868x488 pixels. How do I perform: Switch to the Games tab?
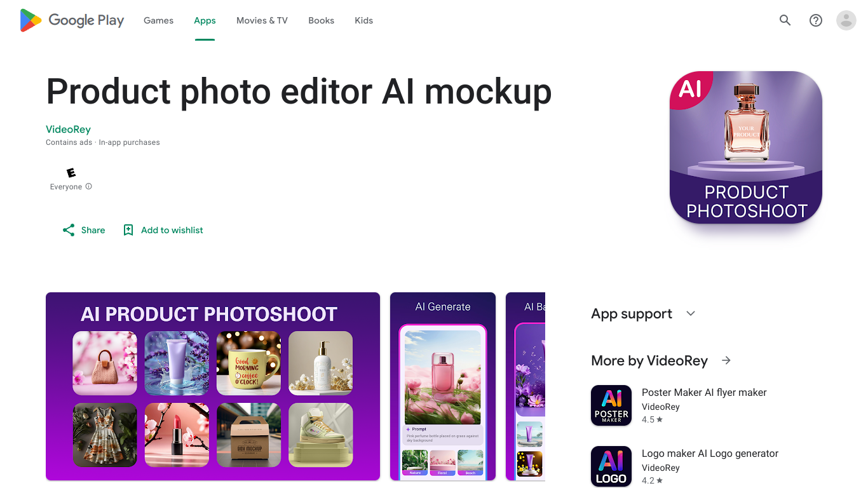pos(158,20)
